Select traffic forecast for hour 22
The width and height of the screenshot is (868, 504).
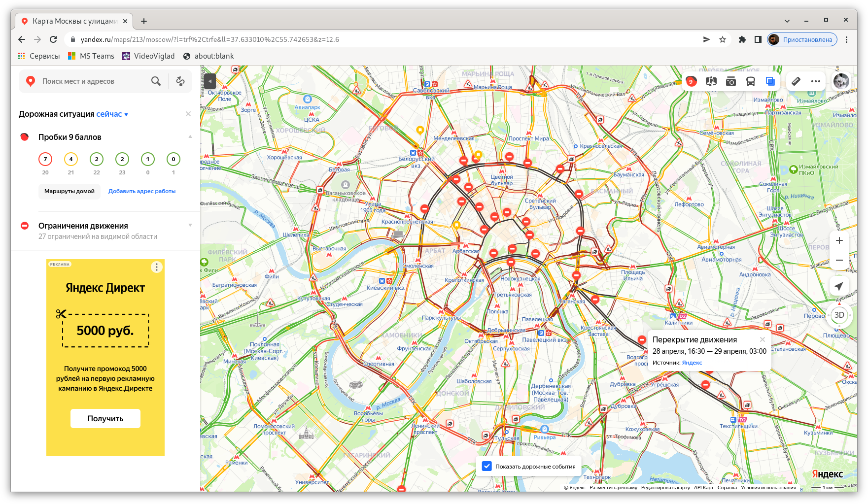pos(97,159)
